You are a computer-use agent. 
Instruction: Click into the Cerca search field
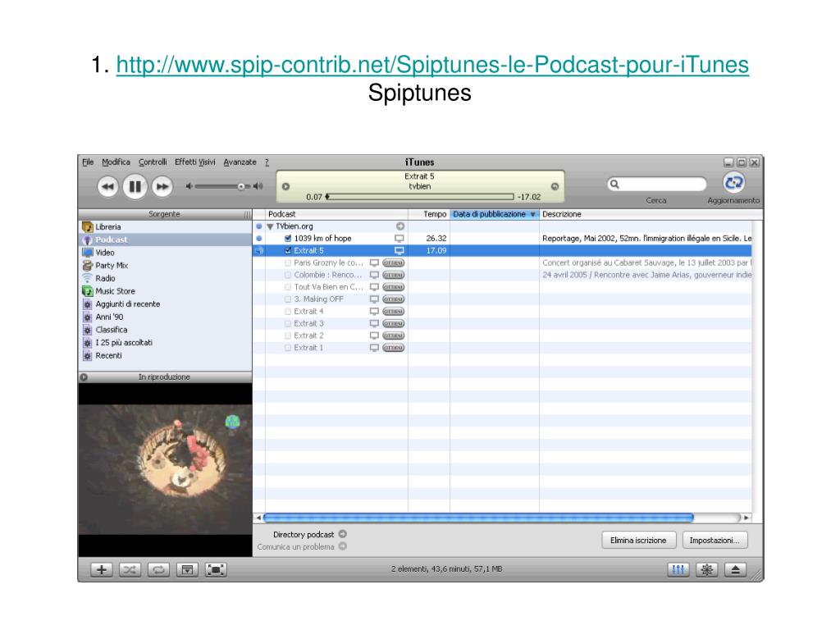click(657, 185)
